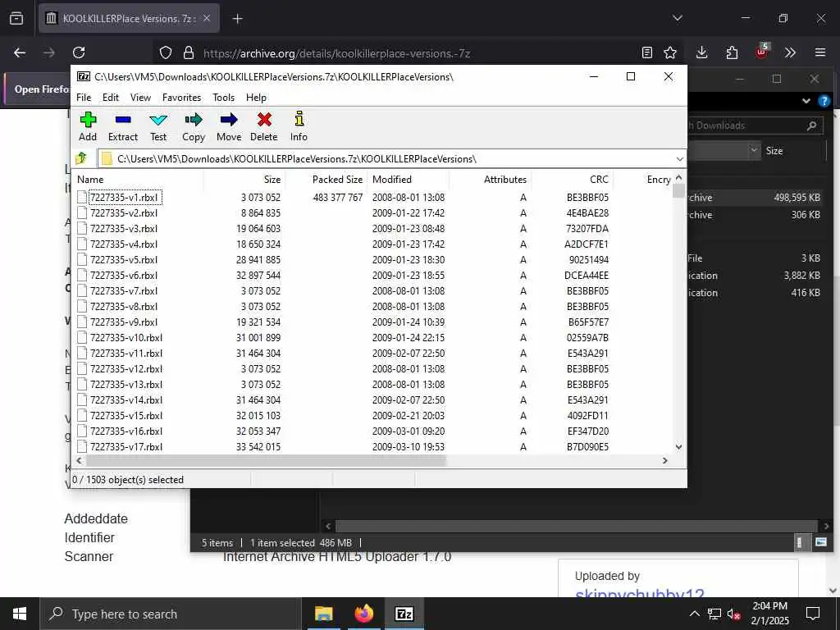Click the 7-Zip vertical scrollbar down arrow

[x=678, y=447]
